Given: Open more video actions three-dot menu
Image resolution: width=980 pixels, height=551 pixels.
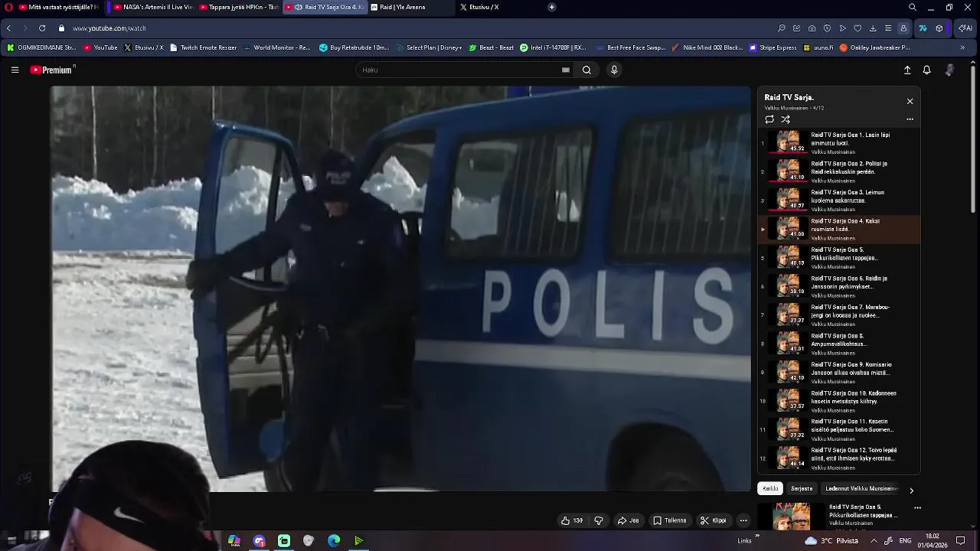Looking at the screenshot, I should 743,520.
